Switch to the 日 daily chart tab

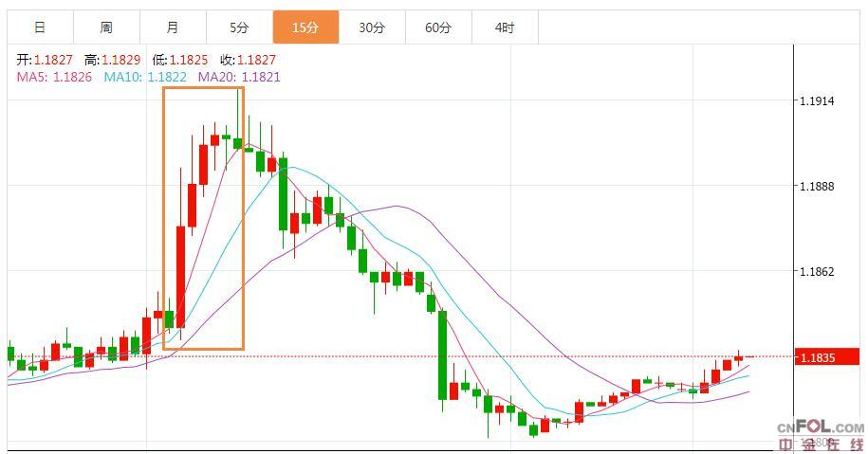pyautogui.click(x=40, y=27)
